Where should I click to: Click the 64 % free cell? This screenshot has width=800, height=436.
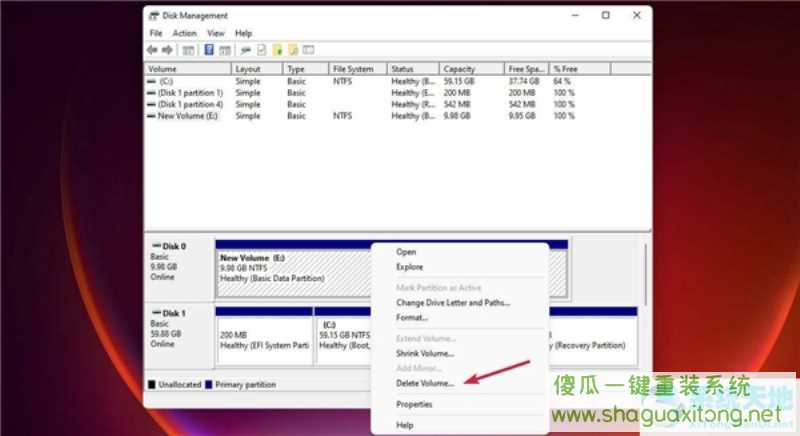tap(562, 82)
